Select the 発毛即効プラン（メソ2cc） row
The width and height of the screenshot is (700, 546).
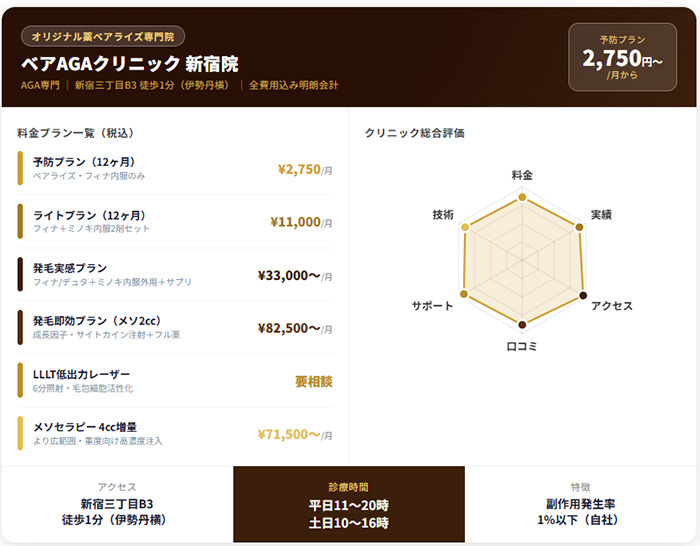(x=175, y=328)
